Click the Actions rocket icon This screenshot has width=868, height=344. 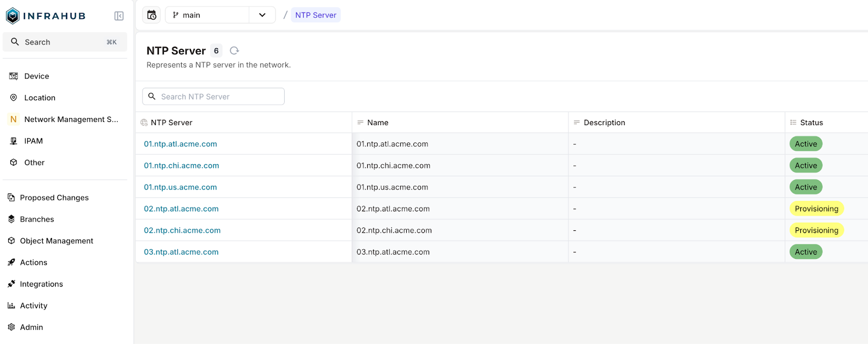pyautogui.click(x=11, y=262)
